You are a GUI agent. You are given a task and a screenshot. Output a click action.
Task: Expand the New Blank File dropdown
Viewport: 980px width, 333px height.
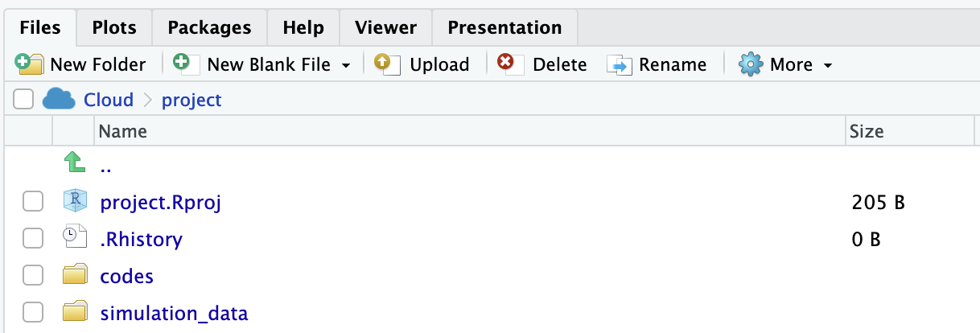point(346,65)
